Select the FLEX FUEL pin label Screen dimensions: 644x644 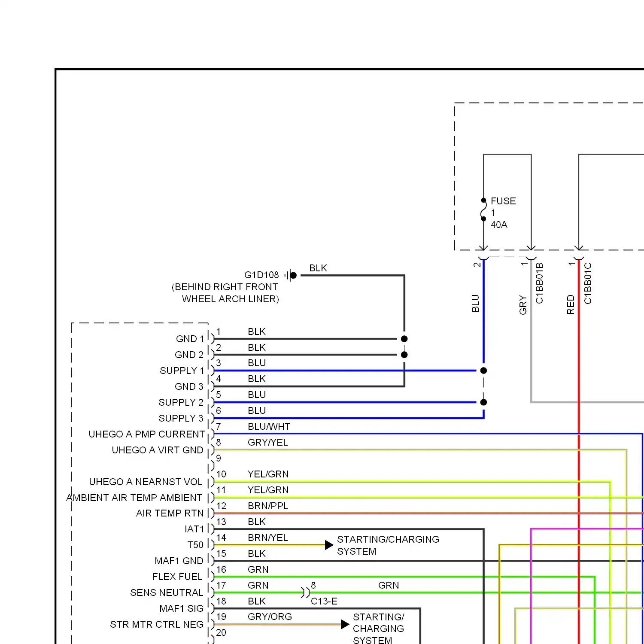tap(177, 577)
